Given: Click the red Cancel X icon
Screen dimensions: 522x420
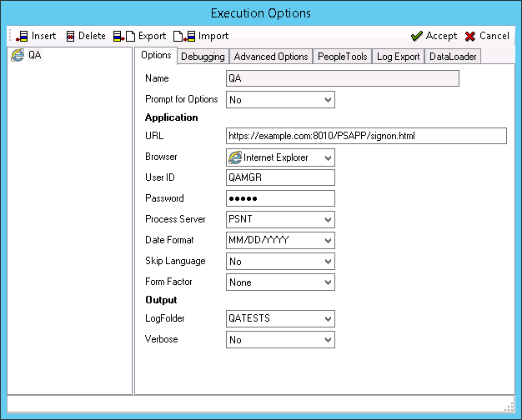Looking at the screenshot, I should 470,36.
